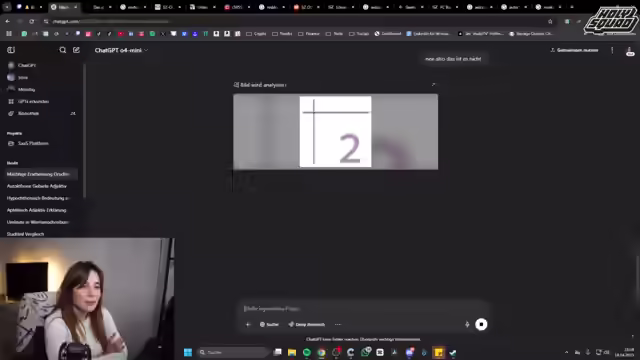Open a new browser tab with plus
This screenshot has width=640, height=360.
(572, 7)
